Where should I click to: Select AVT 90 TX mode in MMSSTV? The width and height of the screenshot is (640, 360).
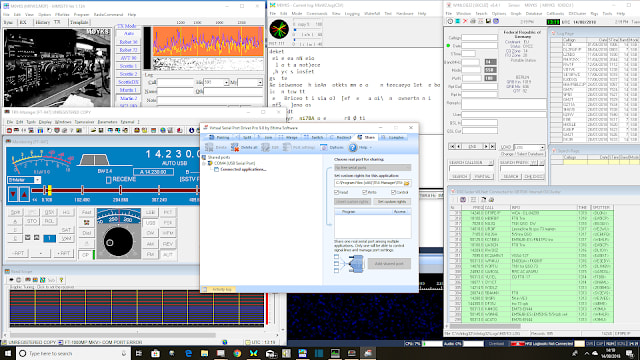click(x=128, y=58)
